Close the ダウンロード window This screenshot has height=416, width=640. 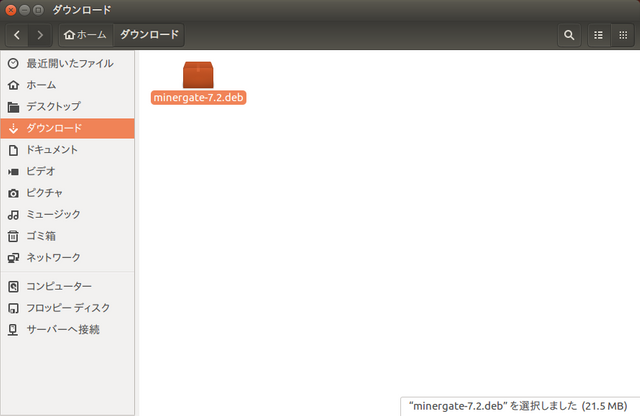(11, 10)
